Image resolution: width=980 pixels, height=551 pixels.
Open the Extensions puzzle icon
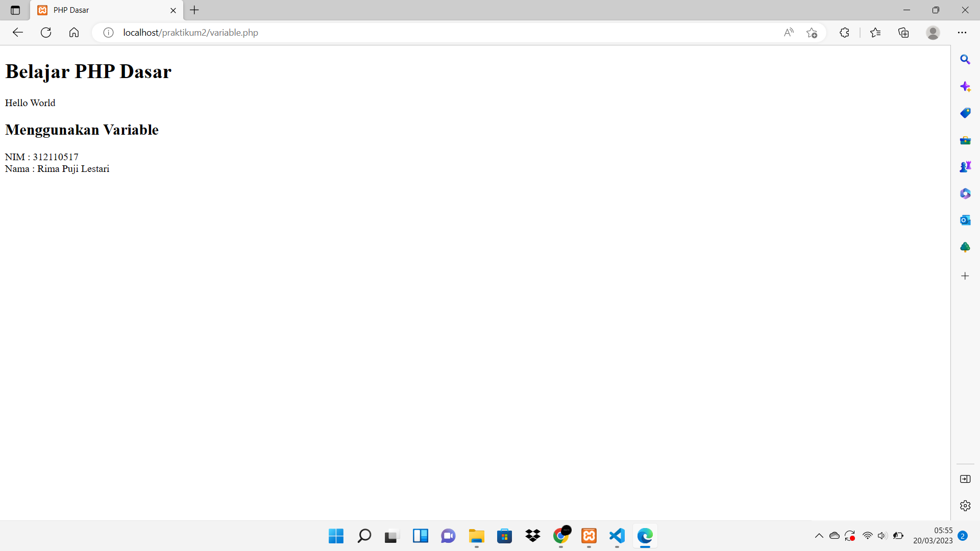pos(844,33)
